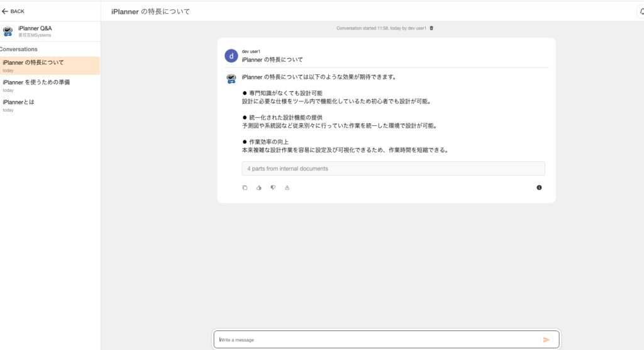Expand "4 parts from internal documents"
Screen dimensions: 644x350
(393, 169)
